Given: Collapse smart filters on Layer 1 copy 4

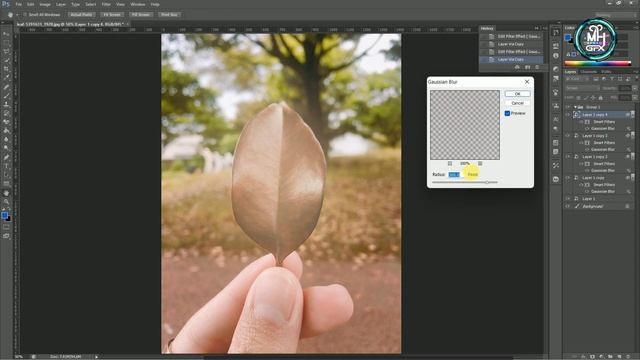Looking at the screenshot, I should [632, 115].
